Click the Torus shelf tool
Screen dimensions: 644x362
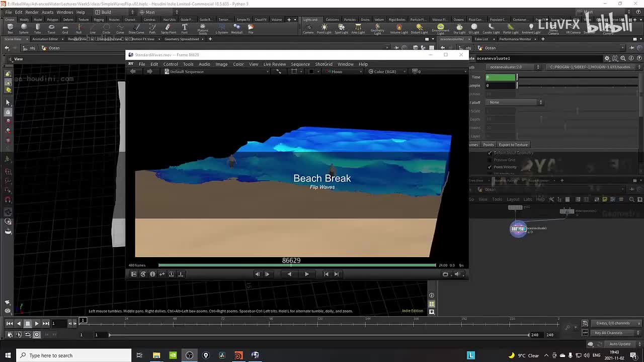click(x=51, y=28)
